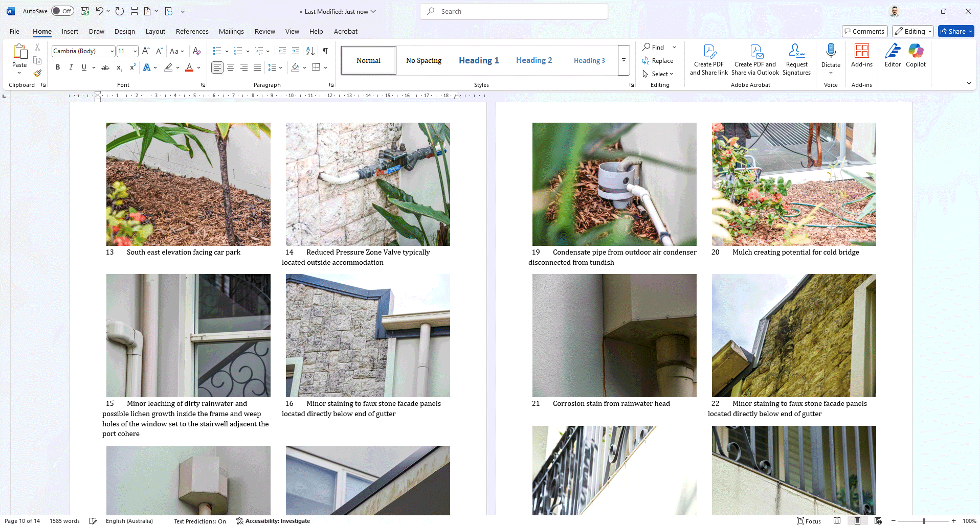Select Align Left alignment

[x=217, y=67]
